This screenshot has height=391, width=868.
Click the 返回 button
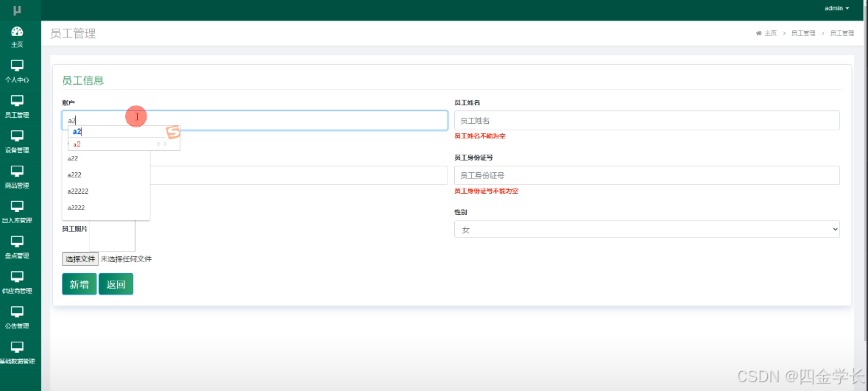click(116, 284)
